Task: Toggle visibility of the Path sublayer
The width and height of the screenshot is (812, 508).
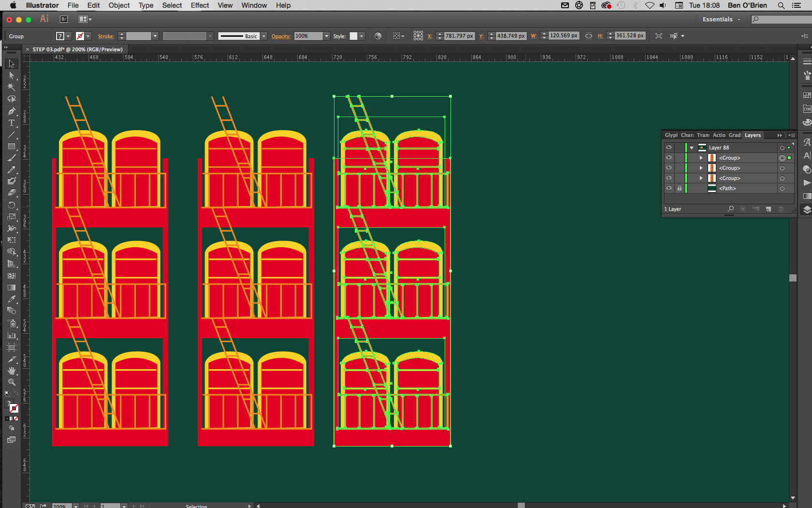Action: pyautogui.click(x=669, y=188)
